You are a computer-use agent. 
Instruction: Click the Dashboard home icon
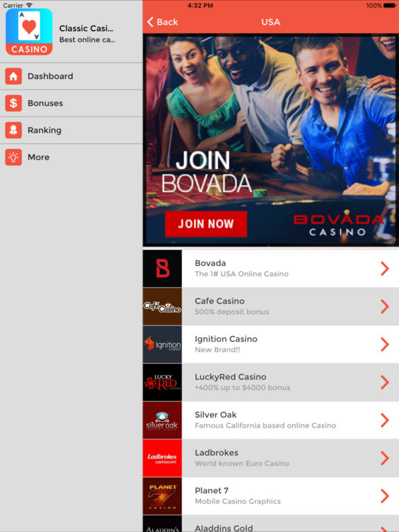coord(14,76)
